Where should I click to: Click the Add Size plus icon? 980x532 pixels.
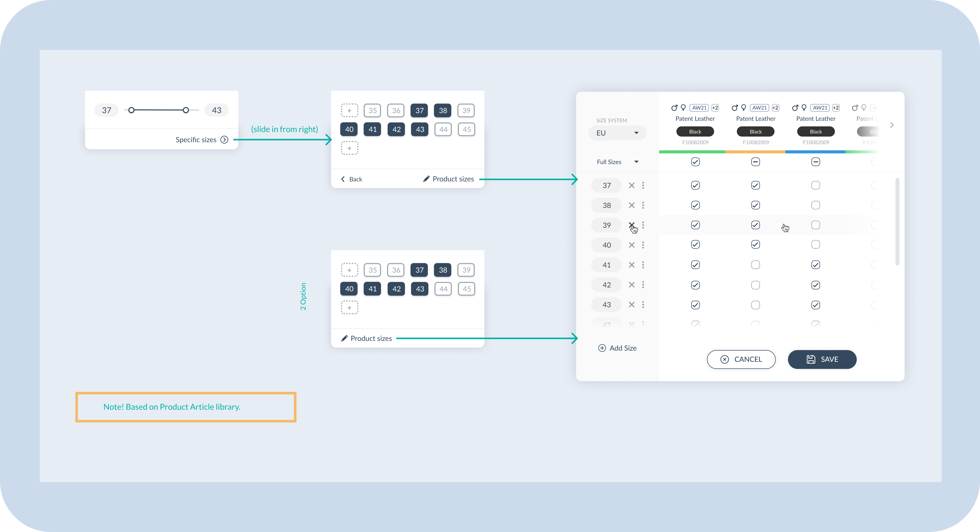602,348
